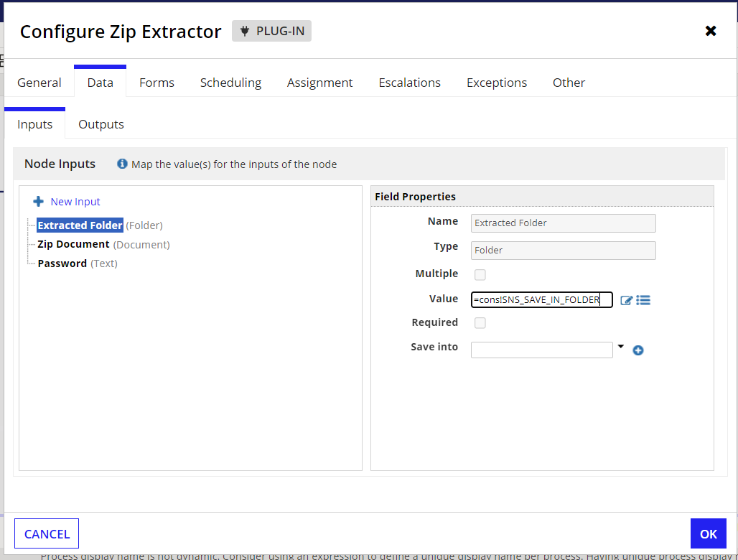The height and width of the screenshot is (560, 738).
Task: Click into the Save into field
Action: (542, 350)
